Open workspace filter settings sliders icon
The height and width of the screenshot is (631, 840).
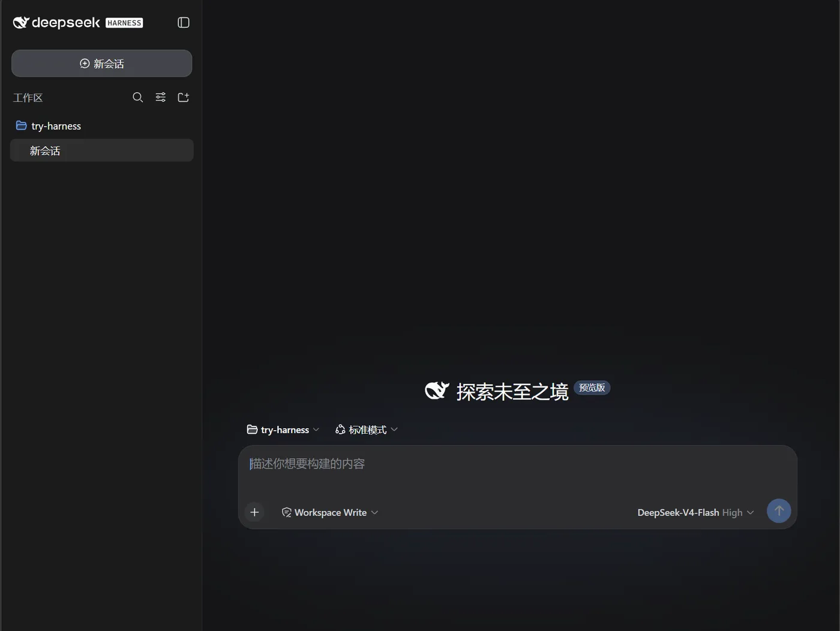[x=161, y=97]
